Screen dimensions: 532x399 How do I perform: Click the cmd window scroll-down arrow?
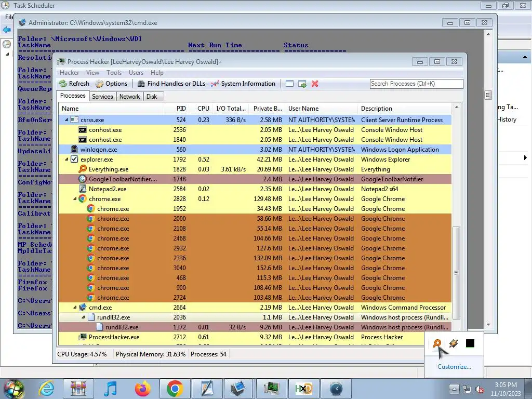(x=488, y=325)
